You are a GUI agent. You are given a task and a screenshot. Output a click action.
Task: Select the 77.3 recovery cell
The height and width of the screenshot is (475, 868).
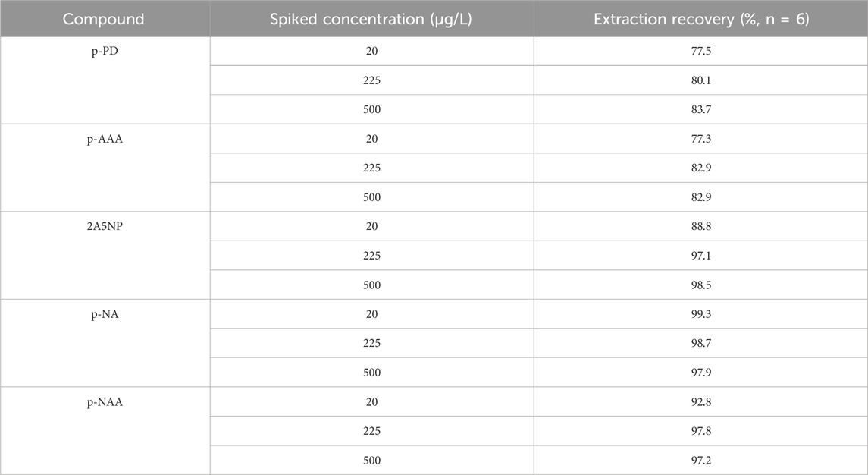[700, 139]
